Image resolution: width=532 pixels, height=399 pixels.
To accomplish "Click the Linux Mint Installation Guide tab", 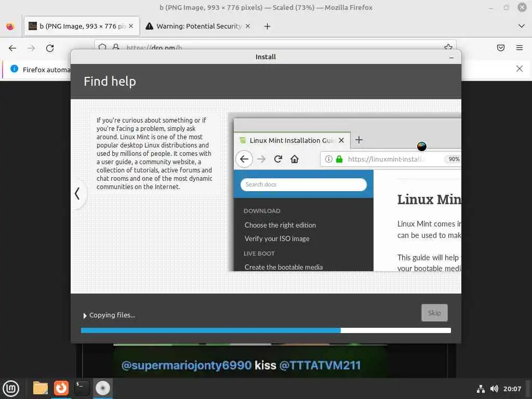I will (x=292, y=140).
